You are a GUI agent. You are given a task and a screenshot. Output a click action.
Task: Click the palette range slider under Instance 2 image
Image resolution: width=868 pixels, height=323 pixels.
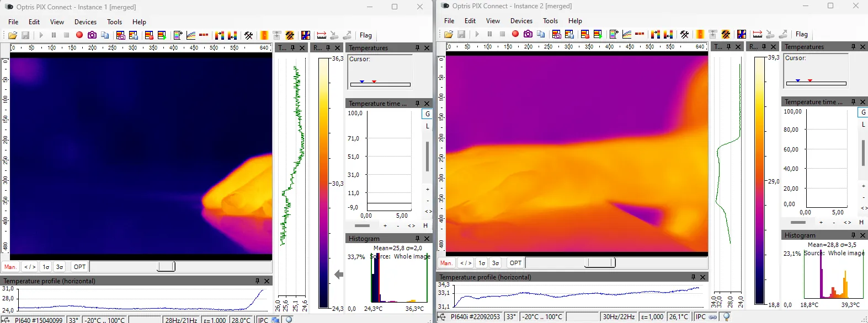[599, 263]
